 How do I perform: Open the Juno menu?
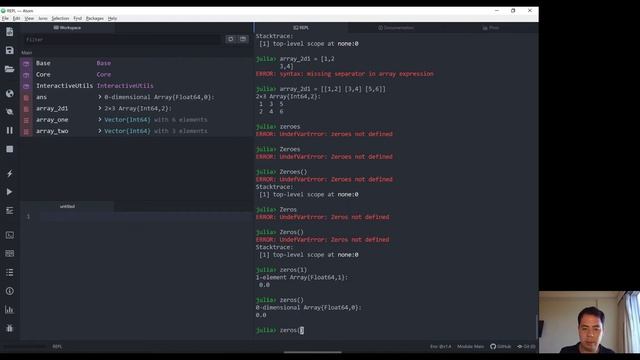(x=43, y=18)
